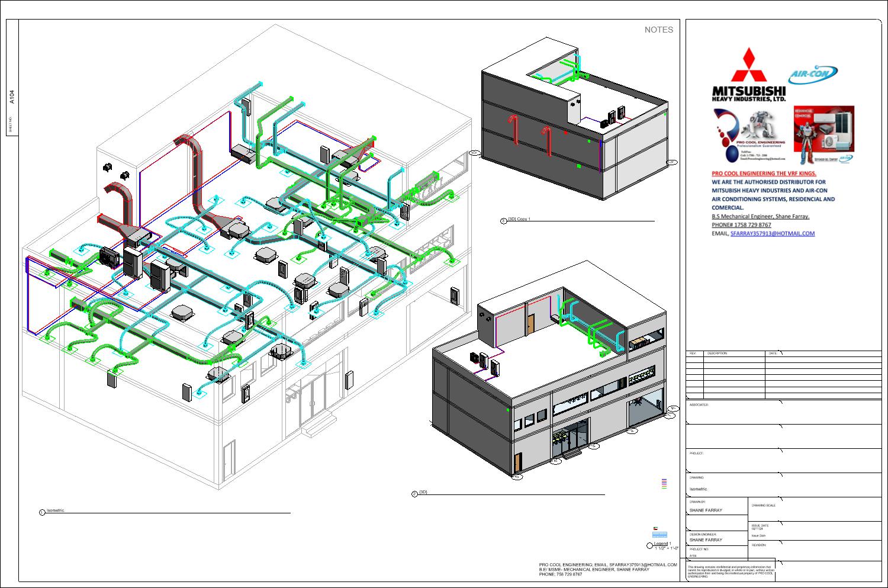Click the ASSOCIATES field in title block
This screenshot has width=888, height=588.
point(783,413)
